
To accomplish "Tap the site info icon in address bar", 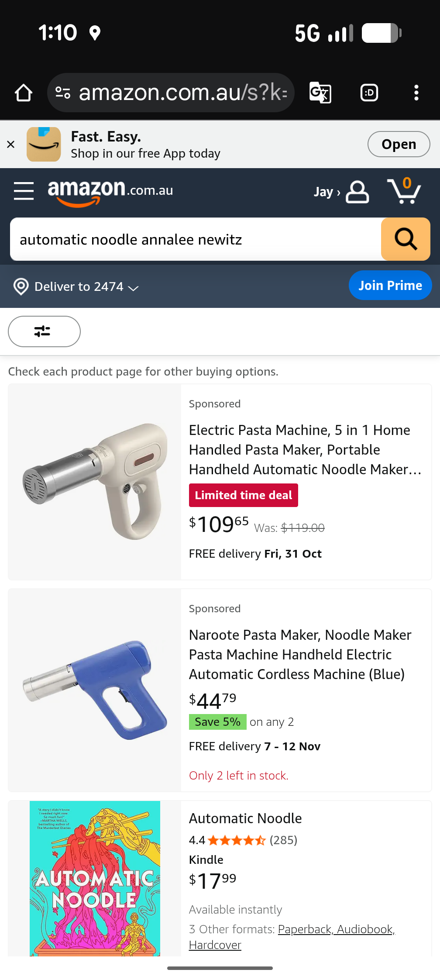I will [x=63, y=93].
